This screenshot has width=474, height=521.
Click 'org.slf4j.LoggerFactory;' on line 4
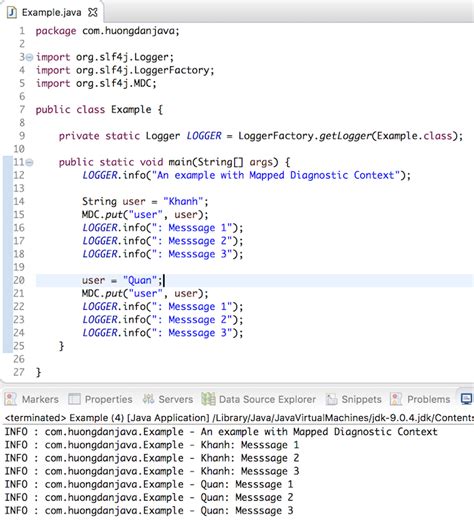(145, 71)
